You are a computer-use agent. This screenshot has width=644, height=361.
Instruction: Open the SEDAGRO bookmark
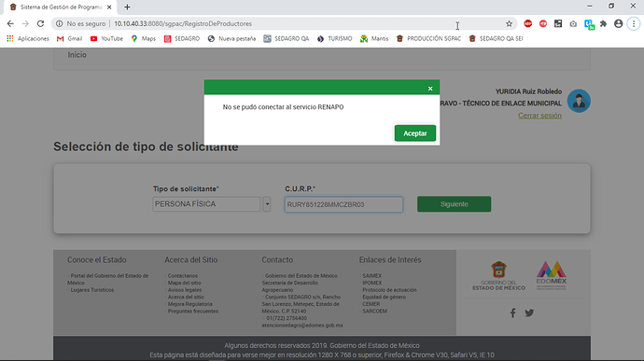click(182, 38)
